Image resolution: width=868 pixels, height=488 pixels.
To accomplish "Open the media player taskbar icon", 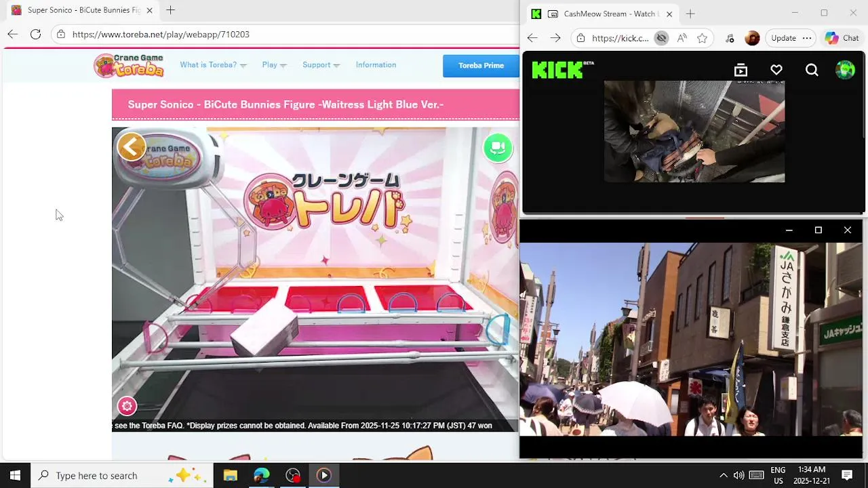I will click(323, 475).
